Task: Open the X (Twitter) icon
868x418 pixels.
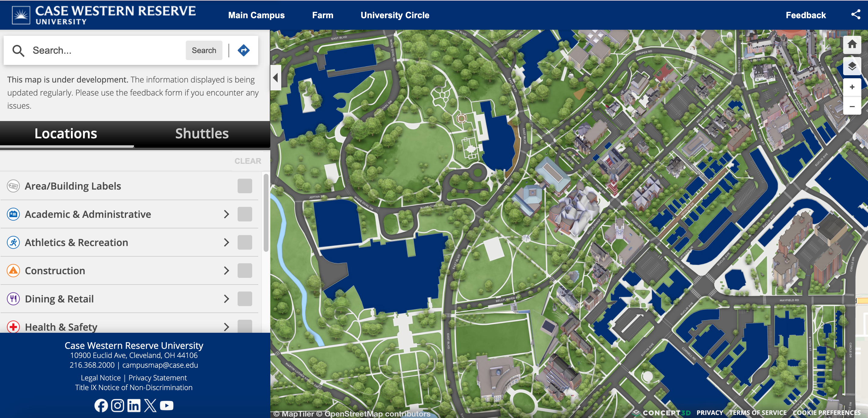Action: click(x=150, y=405)
